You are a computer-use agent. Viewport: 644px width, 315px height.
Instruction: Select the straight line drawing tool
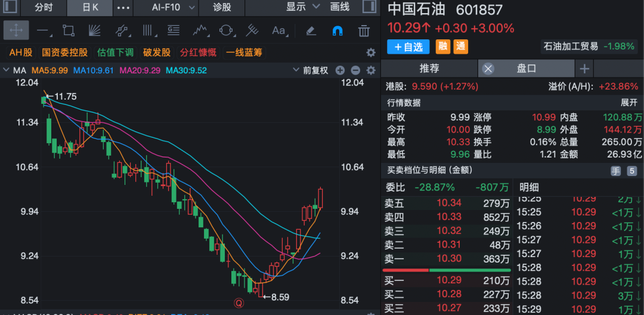pos(42,30)
